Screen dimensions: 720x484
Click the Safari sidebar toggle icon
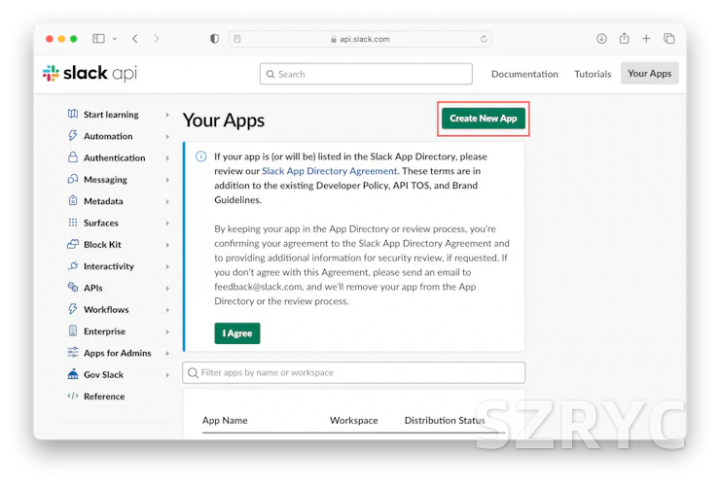pyautogui.click(x=99, y=39)
